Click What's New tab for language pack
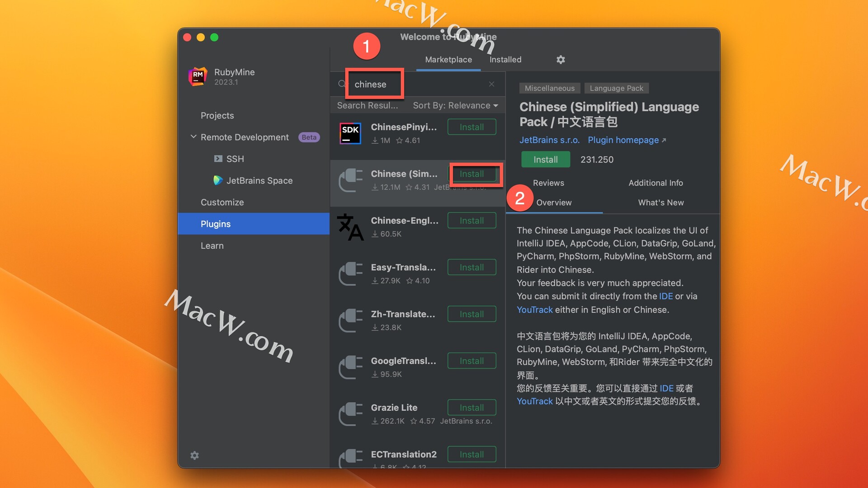Image resolution: width=868 pixels, height=488 pixels. (x=660, y=202)
